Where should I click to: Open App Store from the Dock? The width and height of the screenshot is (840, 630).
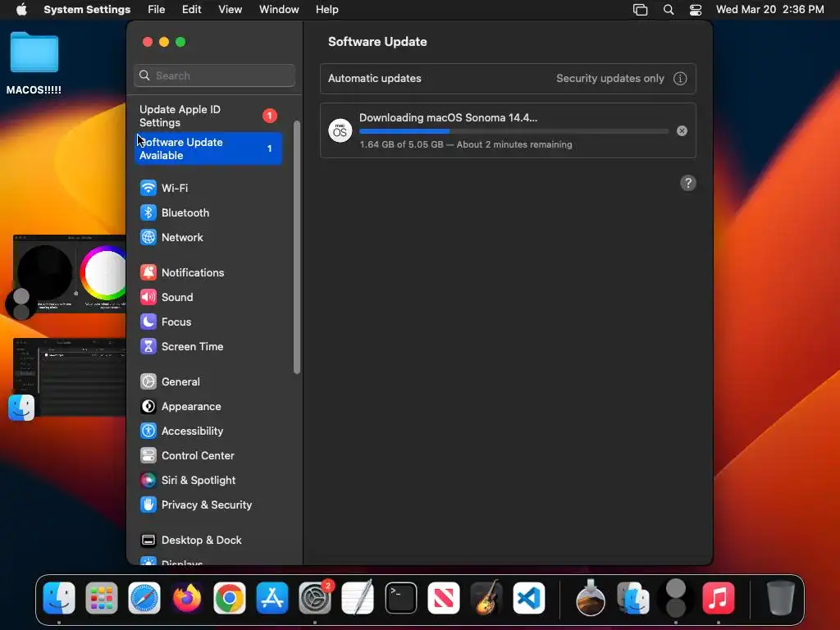pos(272,598)
